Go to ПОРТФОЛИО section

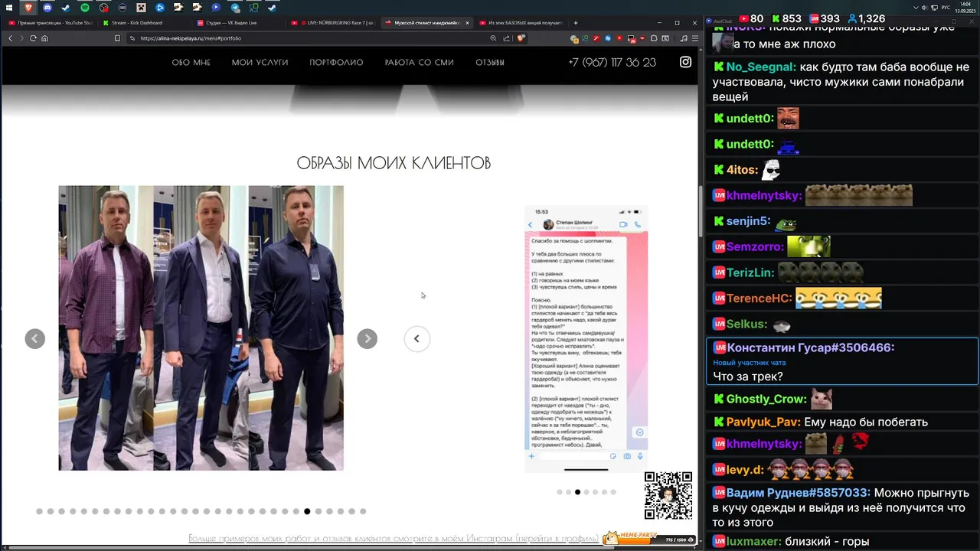coord(337,63)
